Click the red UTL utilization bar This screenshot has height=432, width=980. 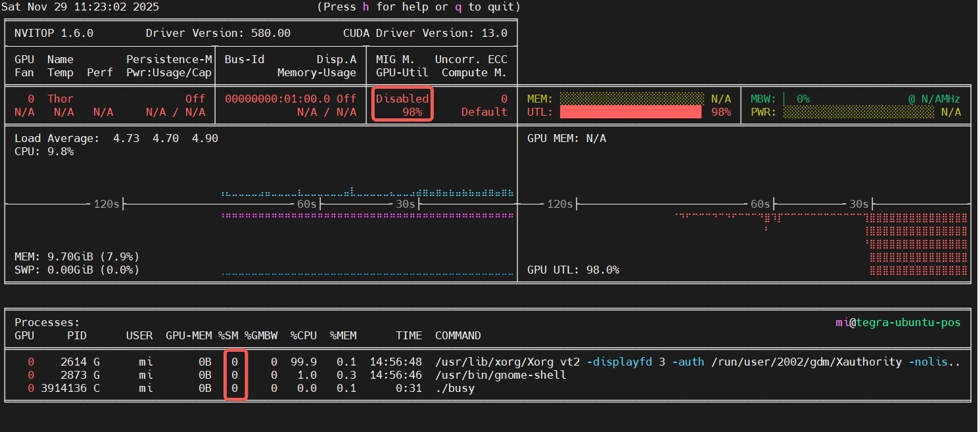point(630,112)
